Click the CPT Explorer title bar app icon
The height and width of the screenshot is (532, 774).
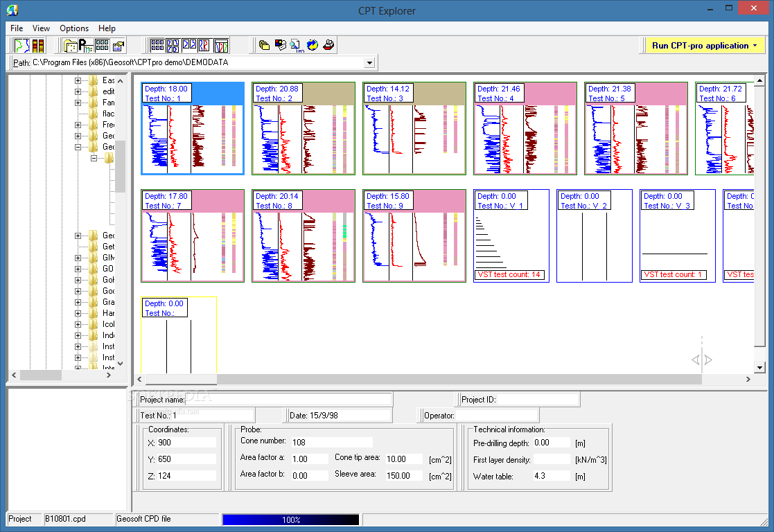tap(13, 10)
